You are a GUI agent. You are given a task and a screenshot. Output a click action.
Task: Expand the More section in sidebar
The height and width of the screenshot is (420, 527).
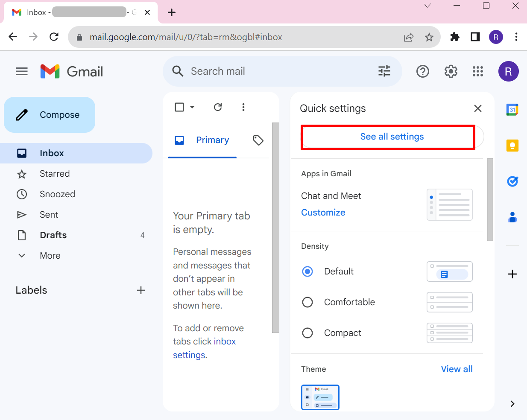tap(50, 256)
